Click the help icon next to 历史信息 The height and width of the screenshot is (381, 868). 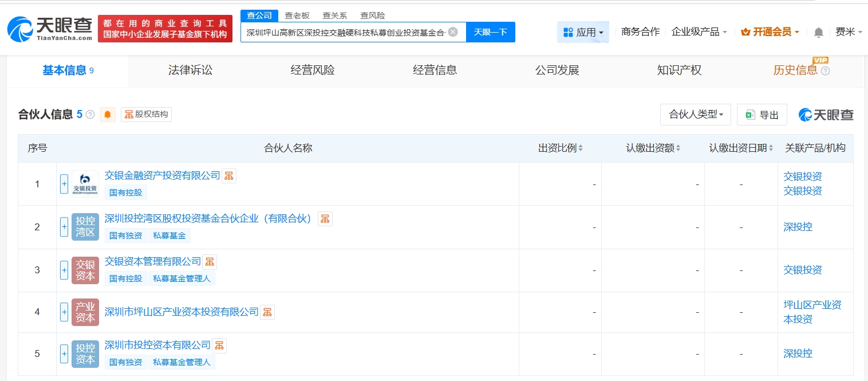pos(825,71)
